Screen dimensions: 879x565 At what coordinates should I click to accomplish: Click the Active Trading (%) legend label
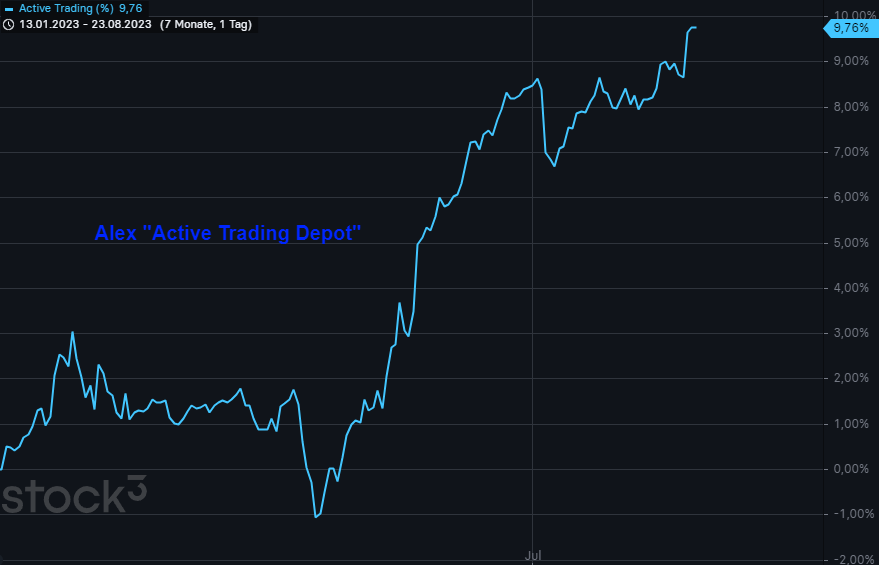click(x=66, y=8)
